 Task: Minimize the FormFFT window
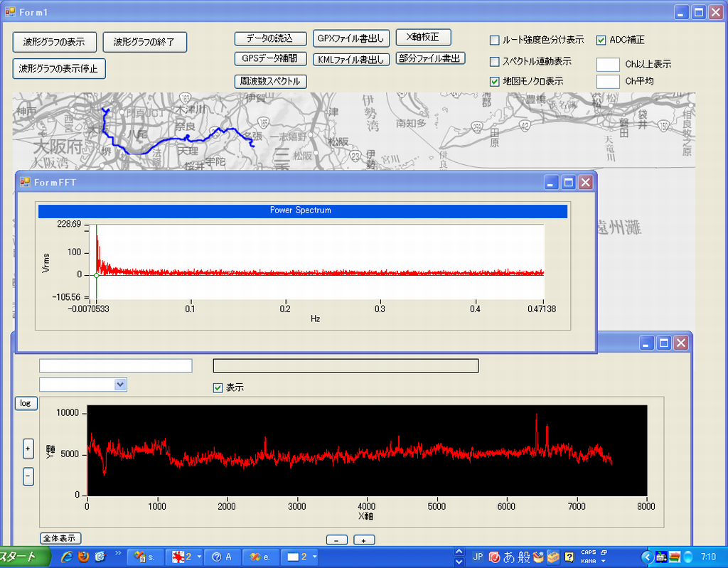(551, 183)
